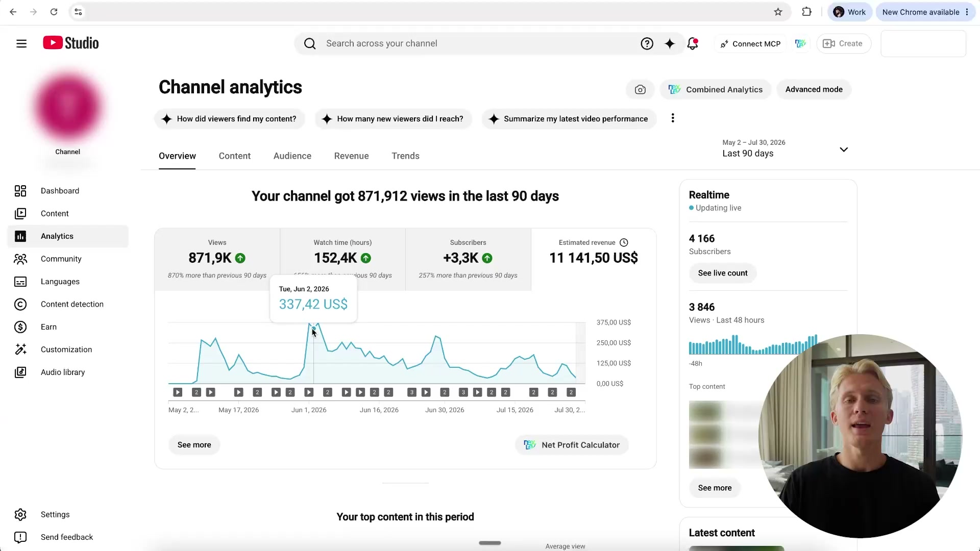Click the Create button
Viewport: 980px width, 551px height.
coord(843,44)
